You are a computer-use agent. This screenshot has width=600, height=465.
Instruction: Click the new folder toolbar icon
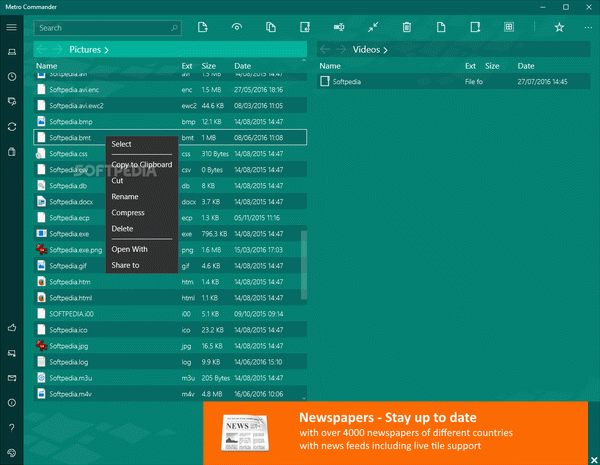click(475, 27)
